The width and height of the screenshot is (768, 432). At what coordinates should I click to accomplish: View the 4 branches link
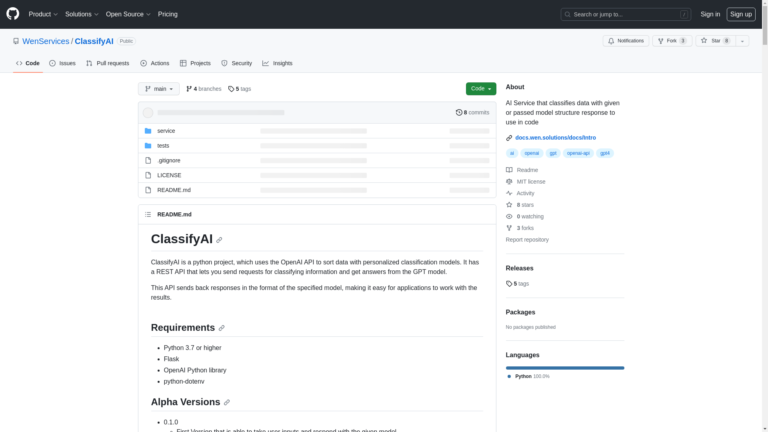pos(203,89)
